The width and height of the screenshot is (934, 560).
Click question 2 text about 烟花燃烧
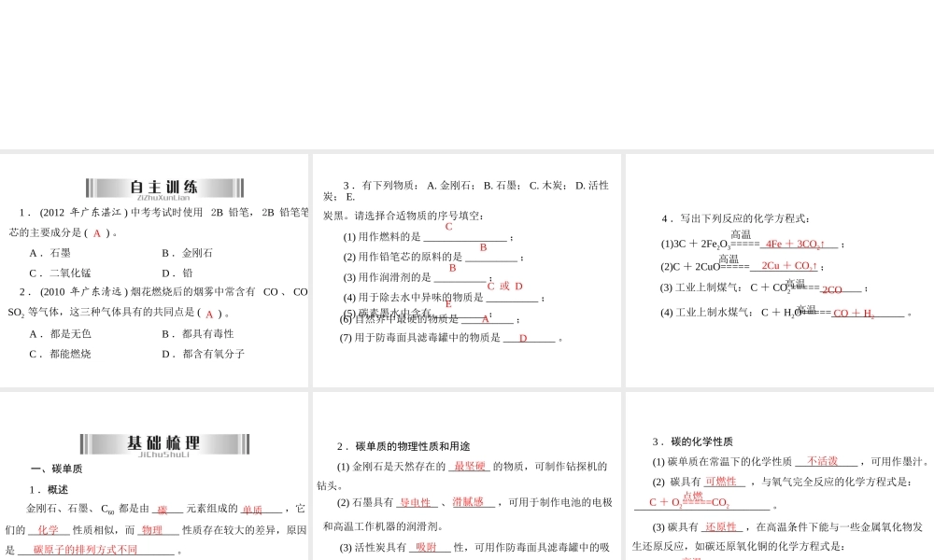[158, 302]
